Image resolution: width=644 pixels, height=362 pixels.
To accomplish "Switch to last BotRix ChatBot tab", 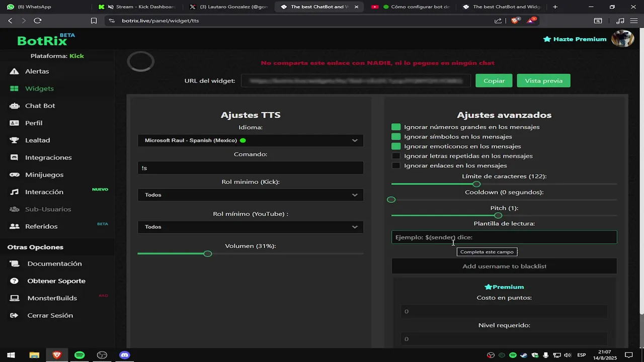I will [502, 7].
